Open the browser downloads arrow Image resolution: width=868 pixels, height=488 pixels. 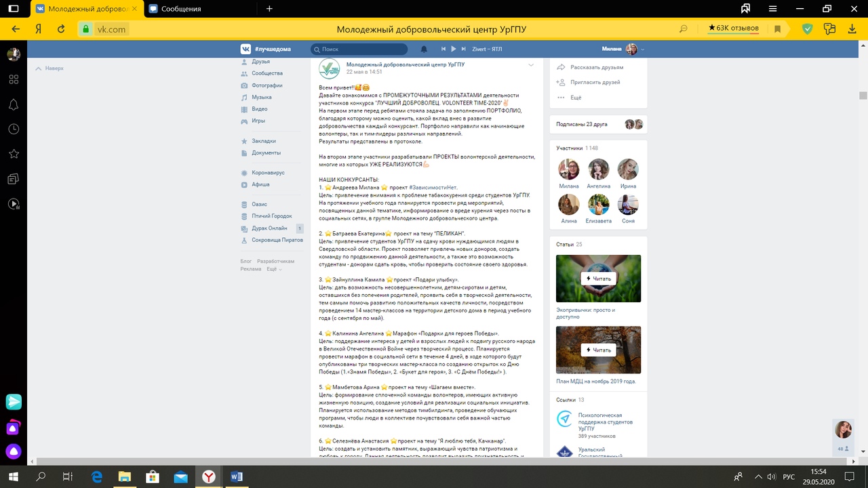(852, 29)
